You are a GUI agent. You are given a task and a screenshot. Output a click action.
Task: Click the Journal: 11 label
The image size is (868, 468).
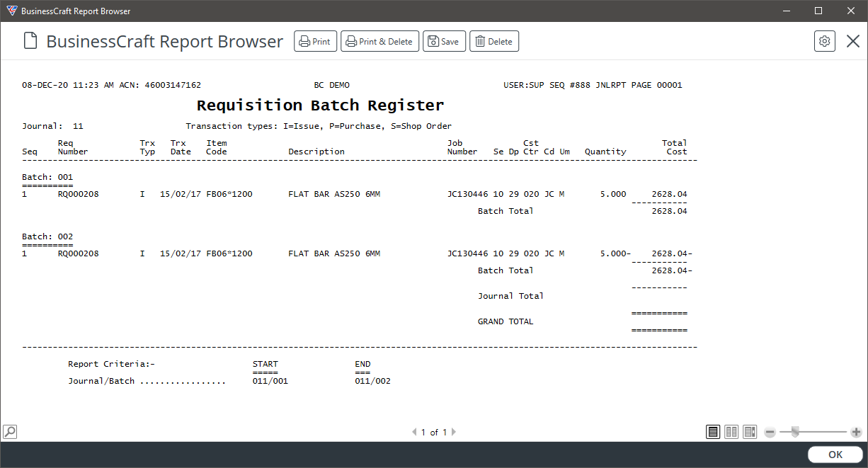pos(52,126)
